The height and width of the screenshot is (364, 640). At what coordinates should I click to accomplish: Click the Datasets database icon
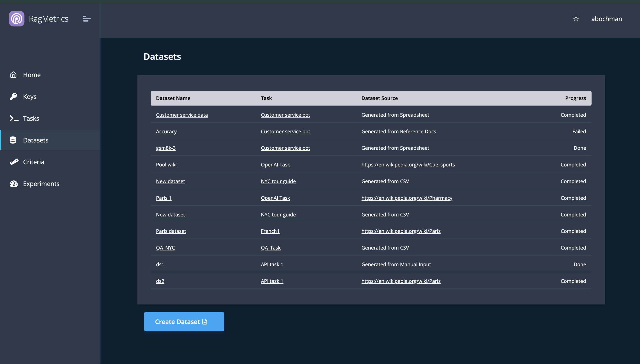pos(13,140)
